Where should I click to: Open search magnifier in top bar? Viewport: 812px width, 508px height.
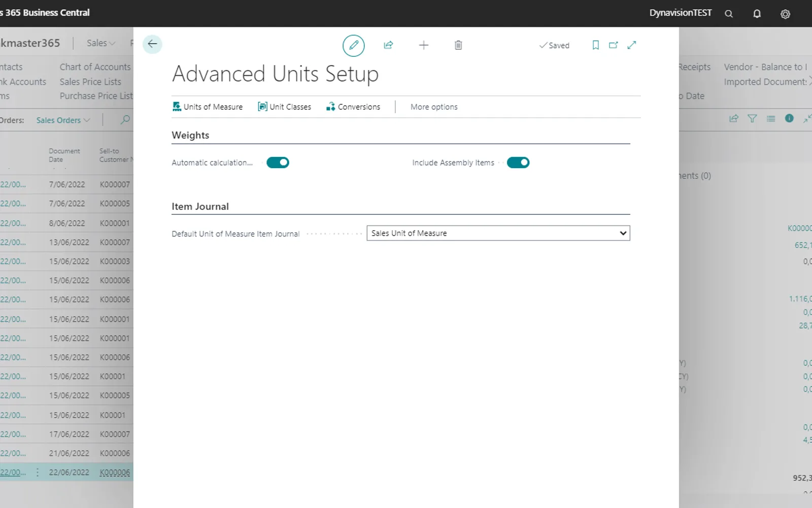click(x=729, y=14)
